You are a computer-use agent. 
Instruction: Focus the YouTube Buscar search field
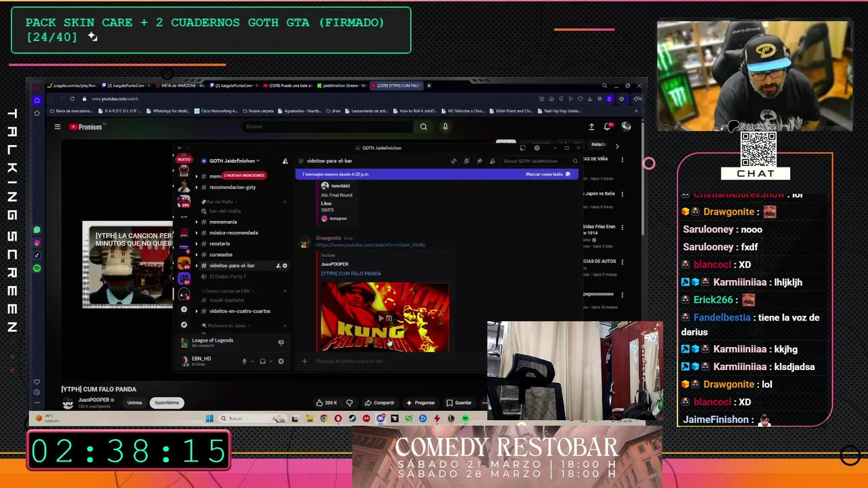point(328,127)
